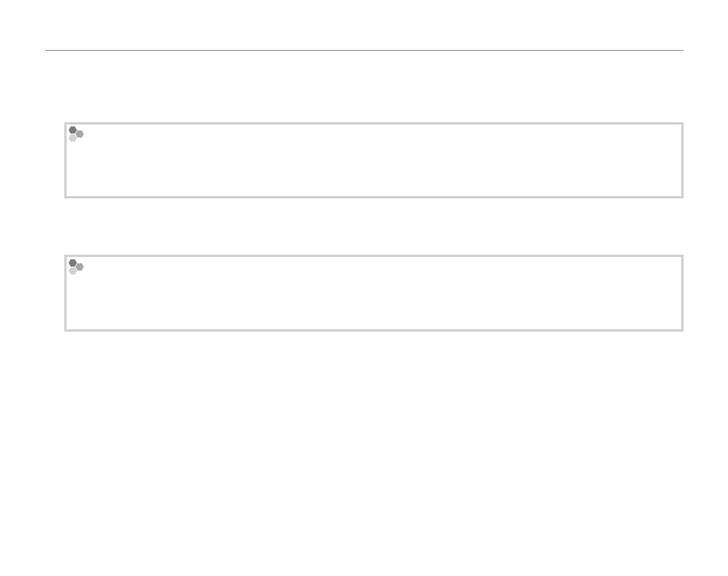
Task: Select the lightest hexagon in the upper box icon
Action: point(72,138)
